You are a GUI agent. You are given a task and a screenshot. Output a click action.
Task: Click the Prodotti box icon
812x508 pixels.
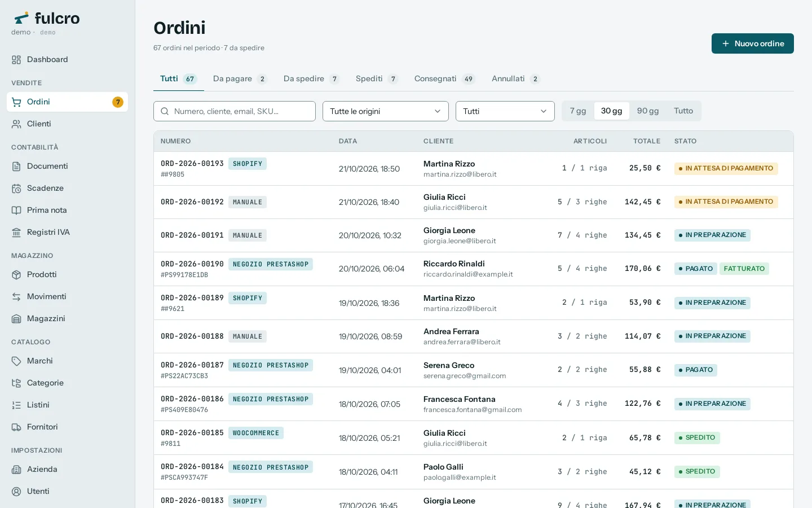(16, 275)
